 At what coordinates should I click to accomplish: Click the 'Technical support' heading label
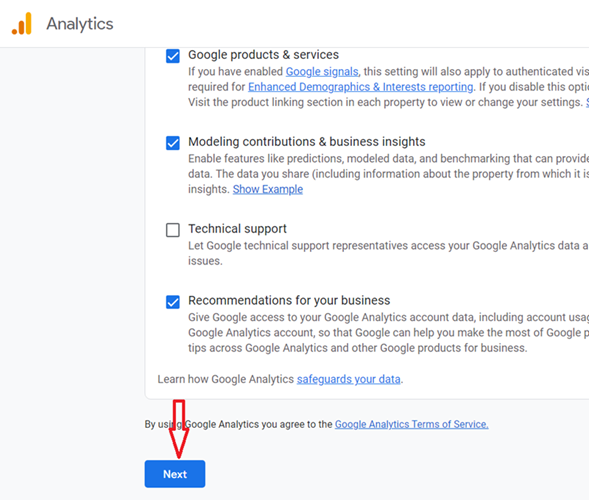tap(237, 229)
